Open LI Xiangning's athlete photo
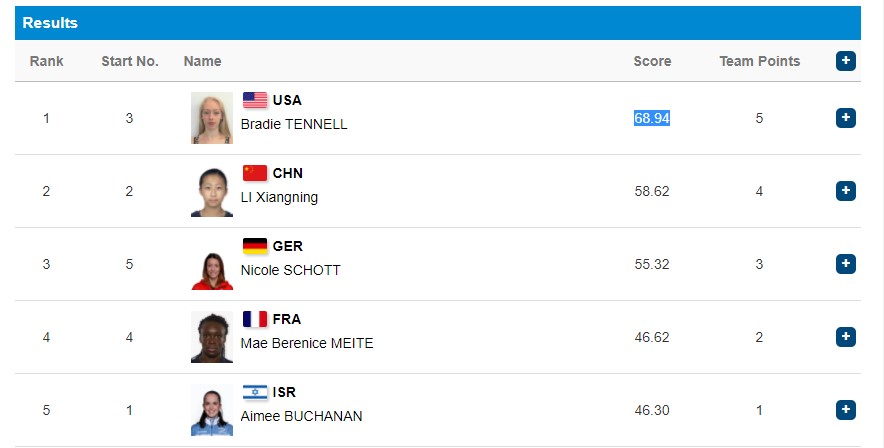Viewport: 884px width, 448px height. coord(212,191)
